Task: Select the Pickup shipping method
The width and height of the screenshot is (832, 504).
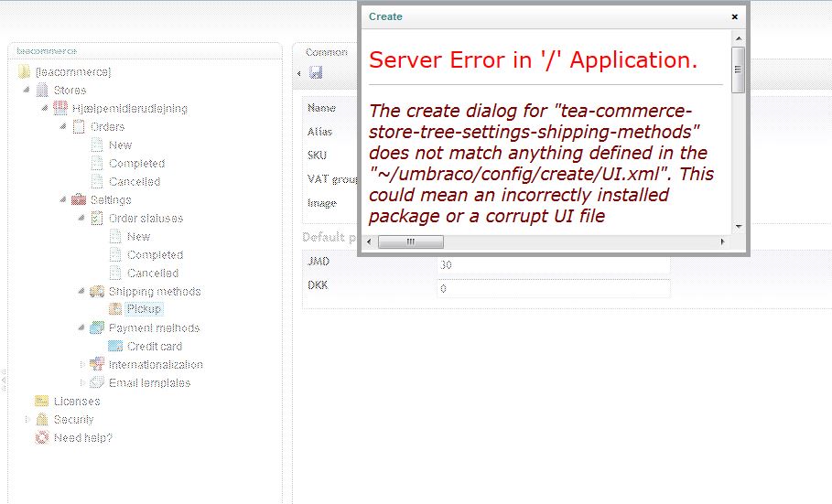Action: [x=144, y=309]
